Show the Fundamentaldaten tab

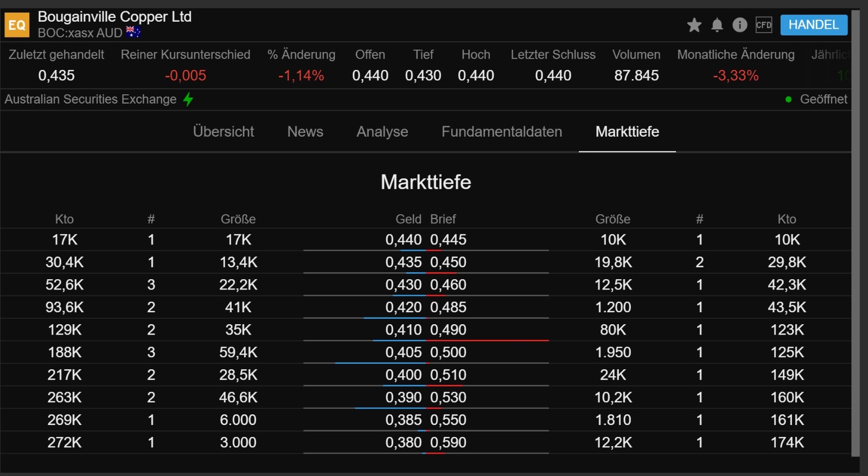coord(502,132)
